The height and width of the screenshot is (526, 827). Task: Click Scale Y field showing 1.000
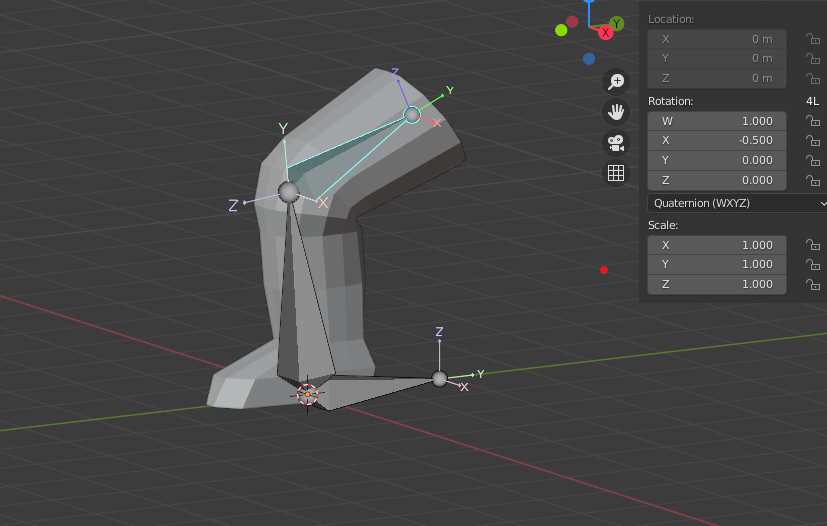point(717,265)
